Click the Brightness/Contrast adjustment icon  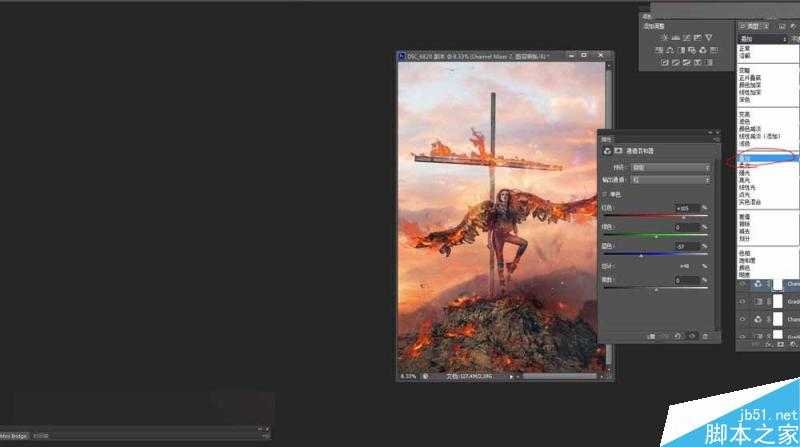[x=663, y=37]
